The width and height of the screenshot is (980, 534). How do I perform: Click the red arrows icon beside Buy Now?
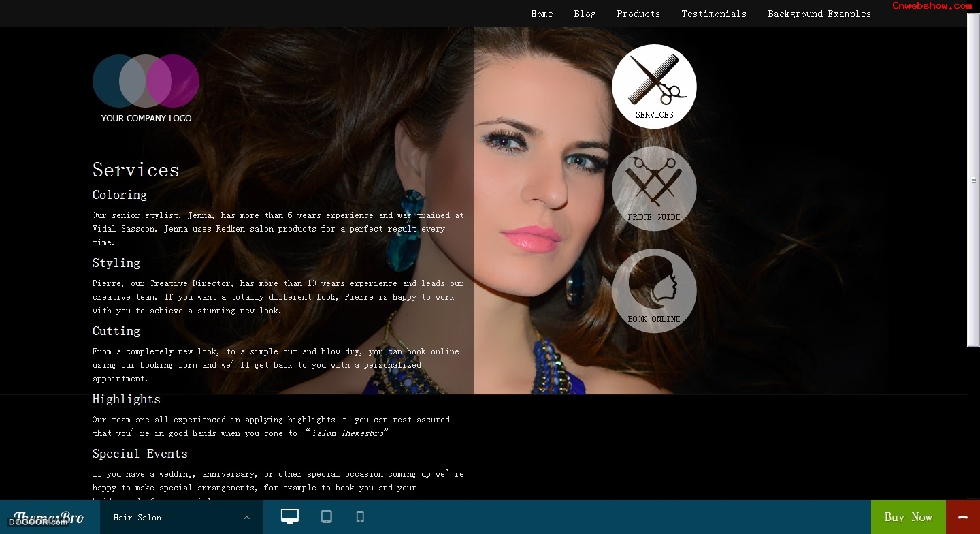click(962, 517)
